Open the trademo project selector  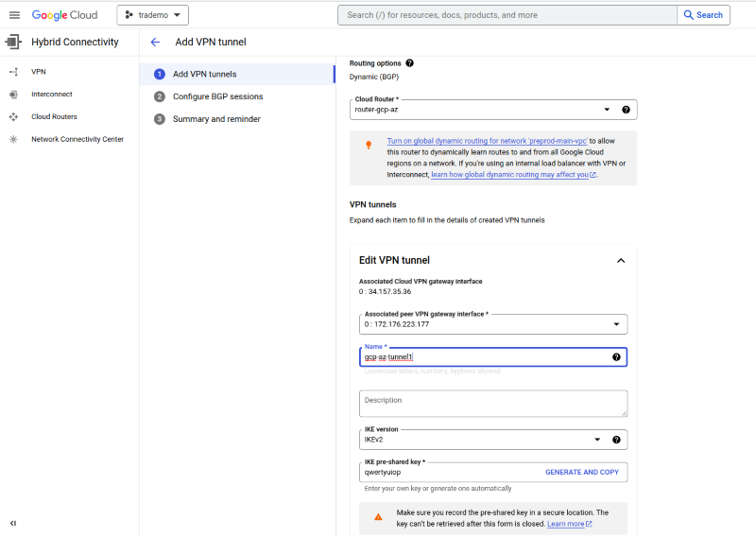[153, 15]
